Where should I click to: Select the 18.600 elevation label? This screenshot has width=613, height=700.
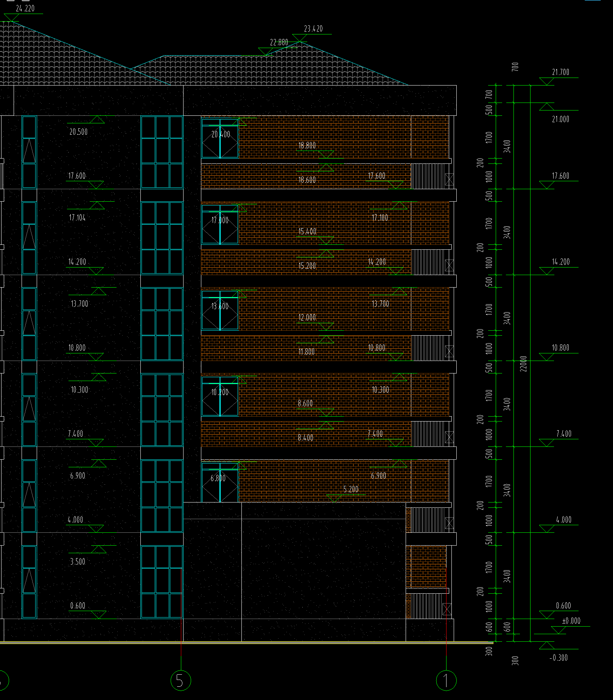[x=307, y=180]
